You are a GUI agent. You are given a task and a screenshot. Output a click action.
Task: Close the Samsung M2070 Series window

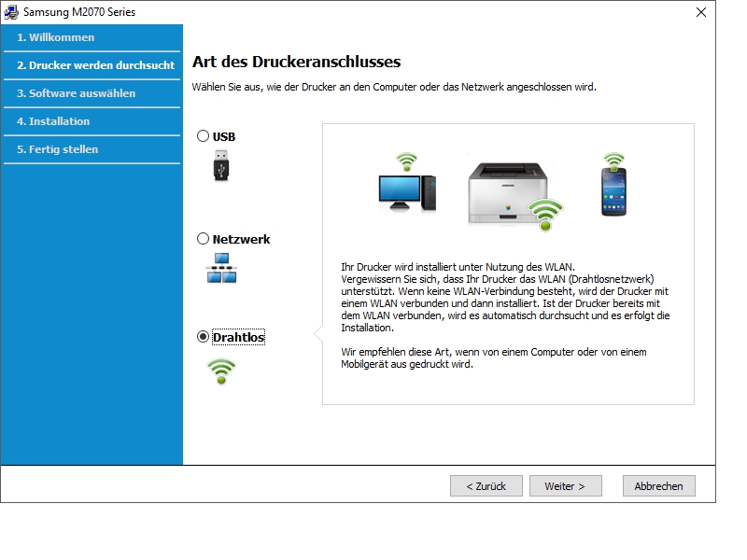701,12
